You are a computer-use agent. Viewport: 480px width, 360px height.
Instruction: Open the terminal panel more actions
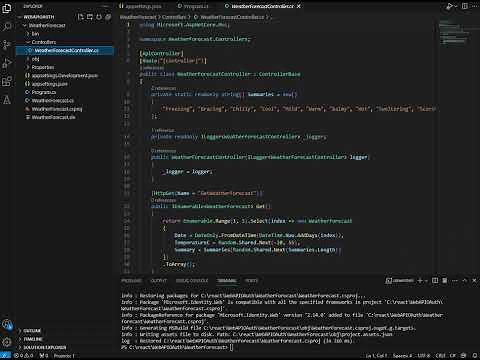click(x=455, y=281)
